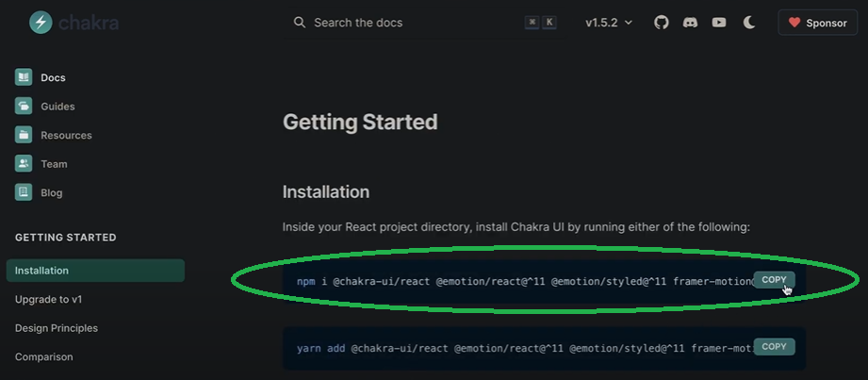
Task: Click the Installation section heading
Action: 326,192
